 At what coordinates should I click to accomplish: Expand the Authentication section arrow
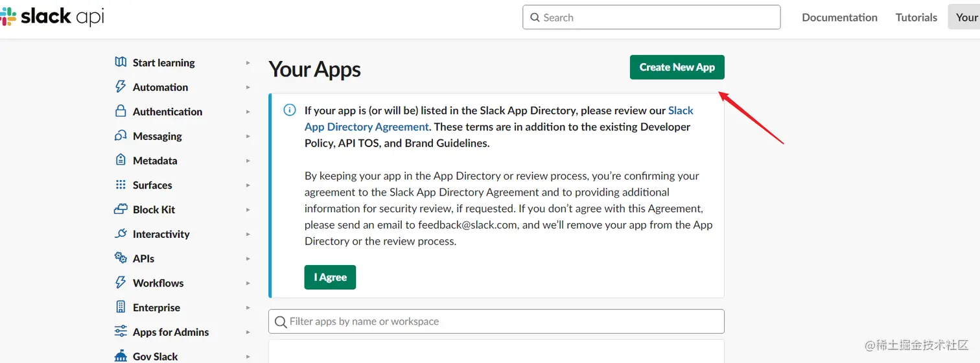coord(248,111)
